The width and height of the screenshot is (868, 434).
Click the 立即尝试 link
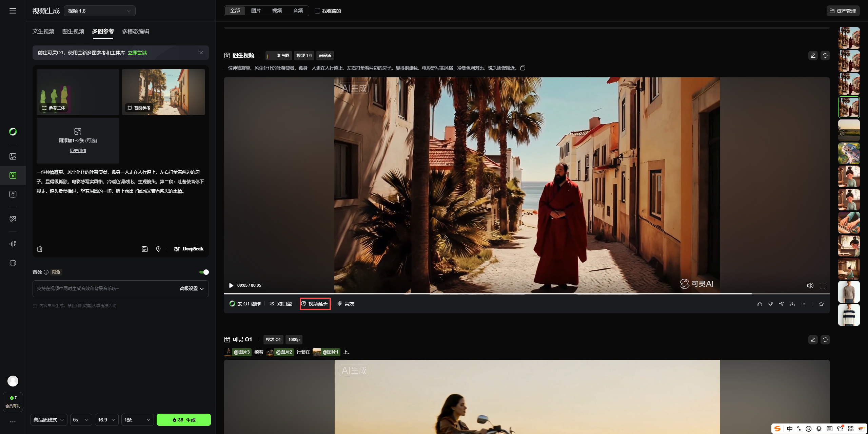pos(137,53)
